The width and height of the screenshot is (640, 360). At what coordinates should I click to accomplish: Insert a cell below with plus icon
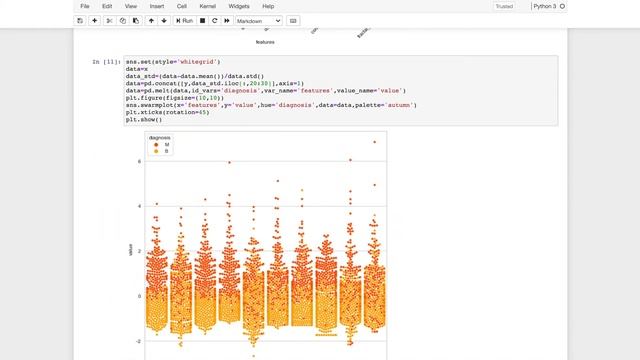[x=94, y=21]
